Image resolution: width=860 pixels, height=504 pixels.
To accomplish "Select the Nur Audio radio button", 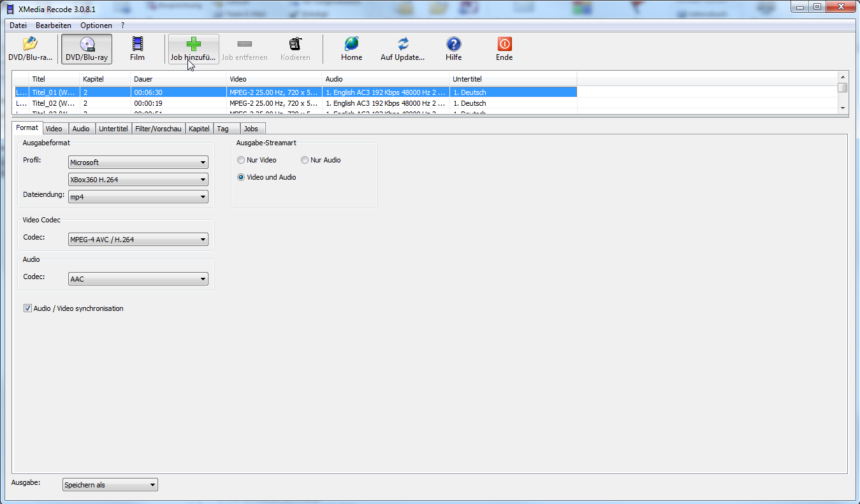I will 305,160.
